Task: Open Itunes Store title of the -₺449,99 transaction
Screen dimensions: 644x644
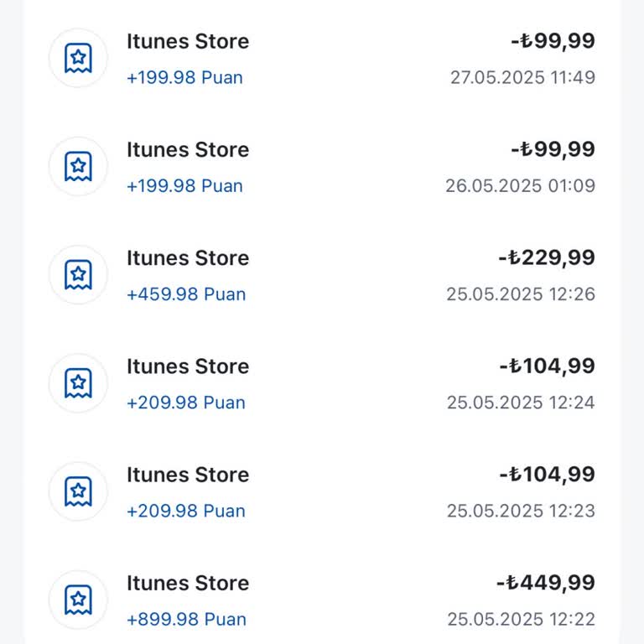Action: tap(188, 583)
